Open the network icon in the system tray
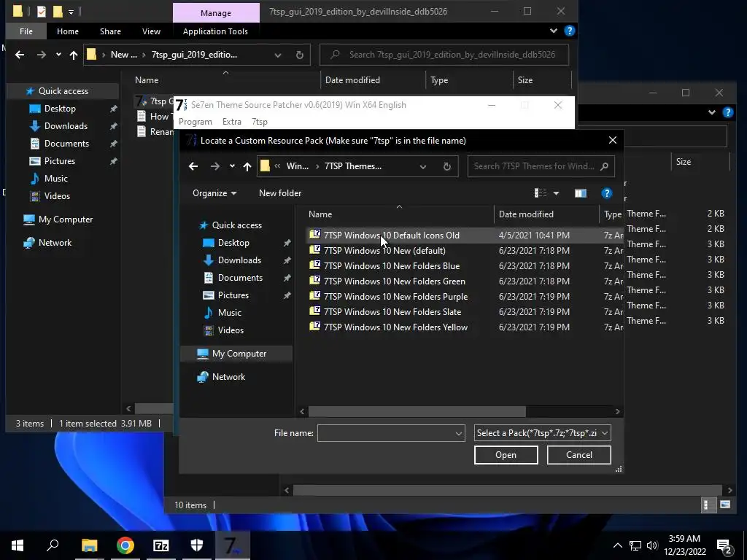747x560 pixels. 635,545
